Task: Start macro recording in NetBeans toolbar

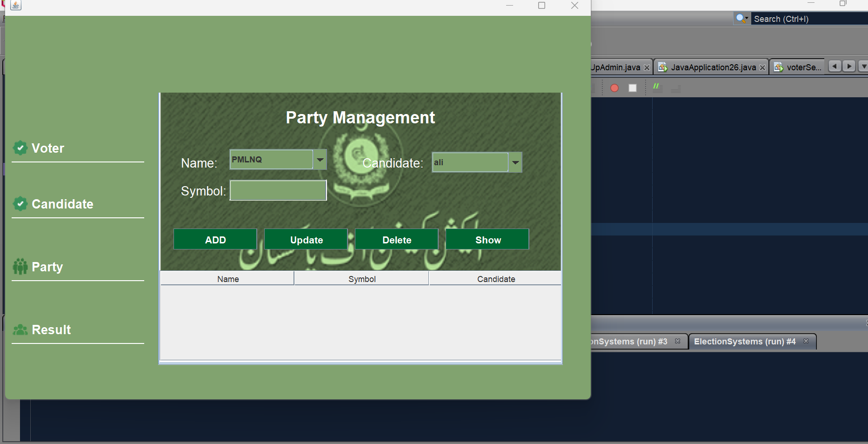Action: coord(614,88)
